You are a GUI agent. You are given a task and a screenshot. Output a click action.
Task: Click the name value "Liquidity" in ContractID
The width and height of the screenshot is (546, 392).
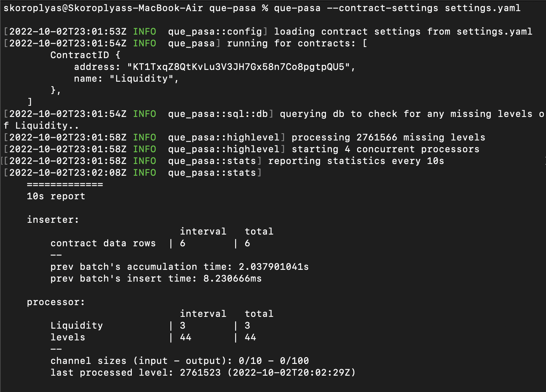pyautogui.click(x=142, y=79)
